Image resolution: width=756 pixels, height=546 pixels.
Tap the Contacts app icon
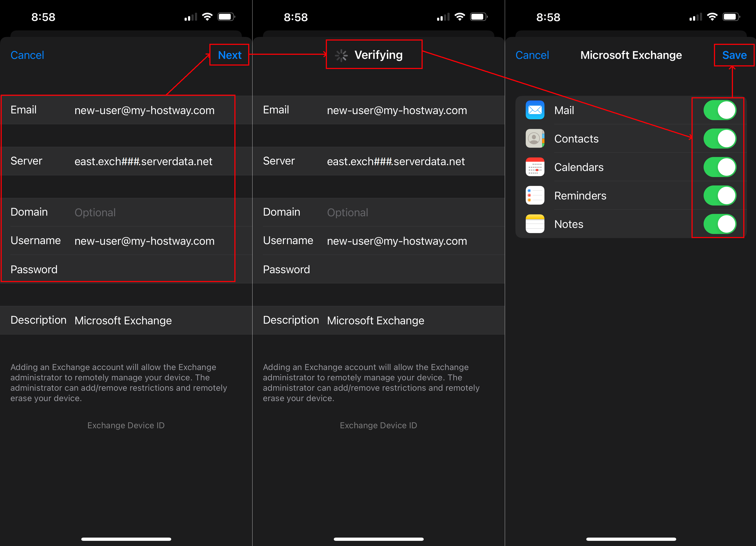[535, 139]
